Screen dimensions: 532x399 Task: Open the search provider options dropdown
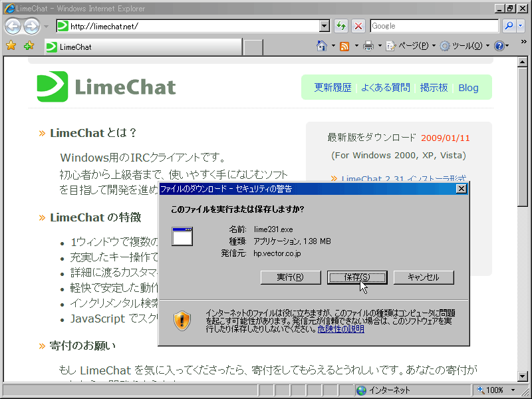click(521, 26)
